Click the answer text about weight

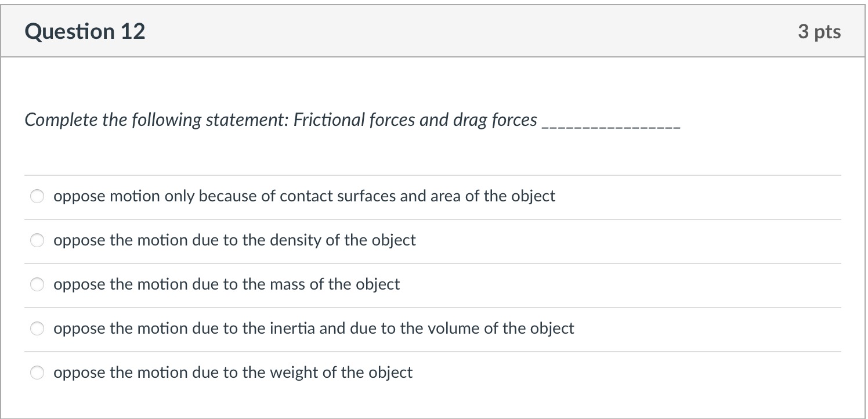pos(233,373)
